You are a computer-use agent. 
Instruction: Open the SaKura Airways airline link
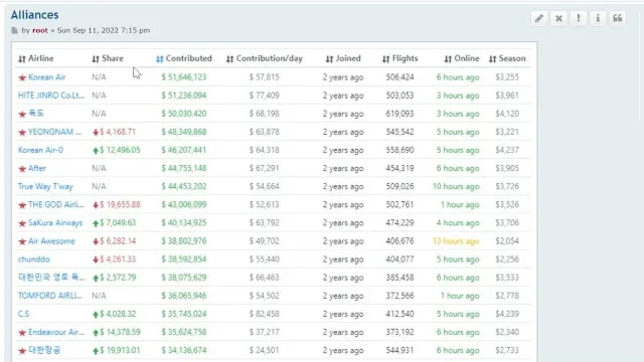click(x=55, y=223)
